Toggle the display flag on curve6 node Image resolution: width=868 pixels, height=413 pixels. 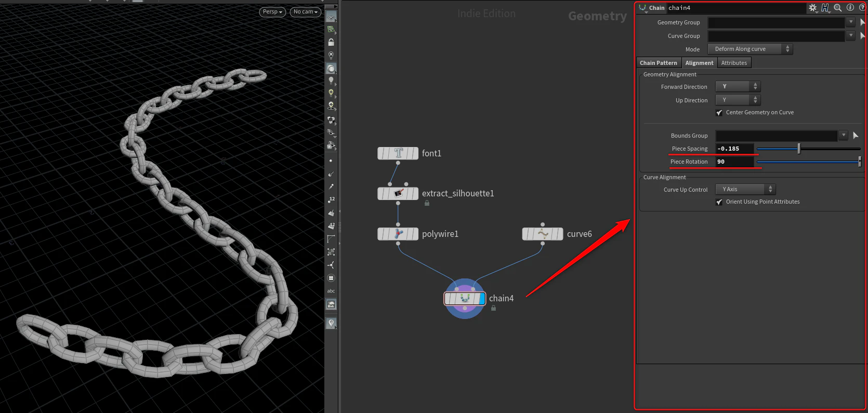559,234
